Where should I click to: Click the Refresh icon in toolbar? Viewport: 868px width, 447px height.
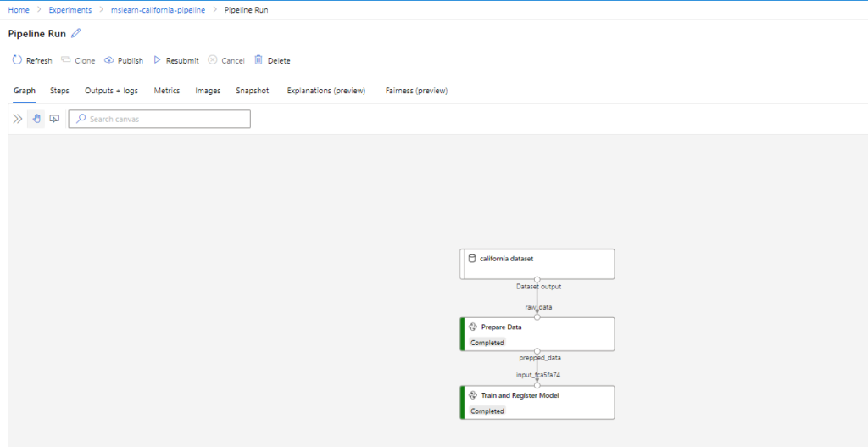[x=17, y=60]
